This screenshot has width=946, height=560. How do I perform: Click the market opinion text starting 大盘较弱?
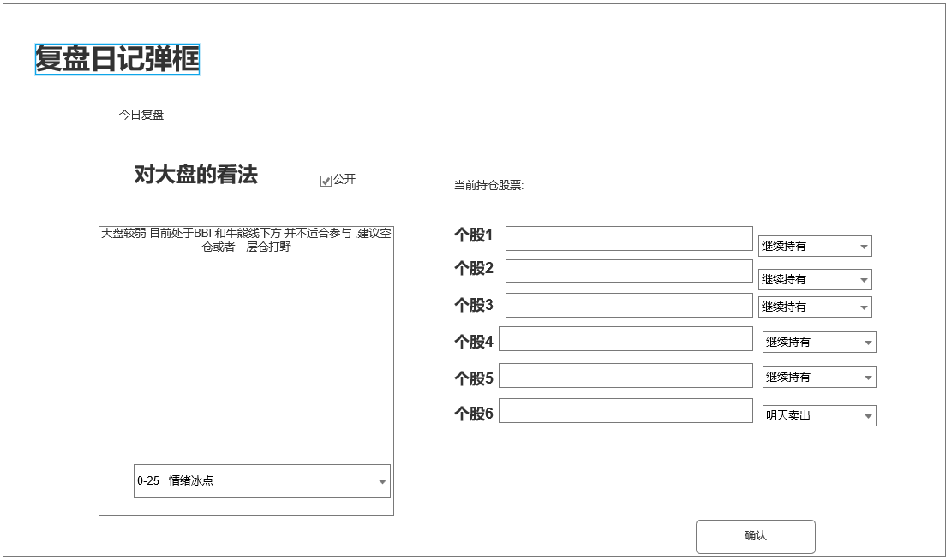(x=246, y=240)
